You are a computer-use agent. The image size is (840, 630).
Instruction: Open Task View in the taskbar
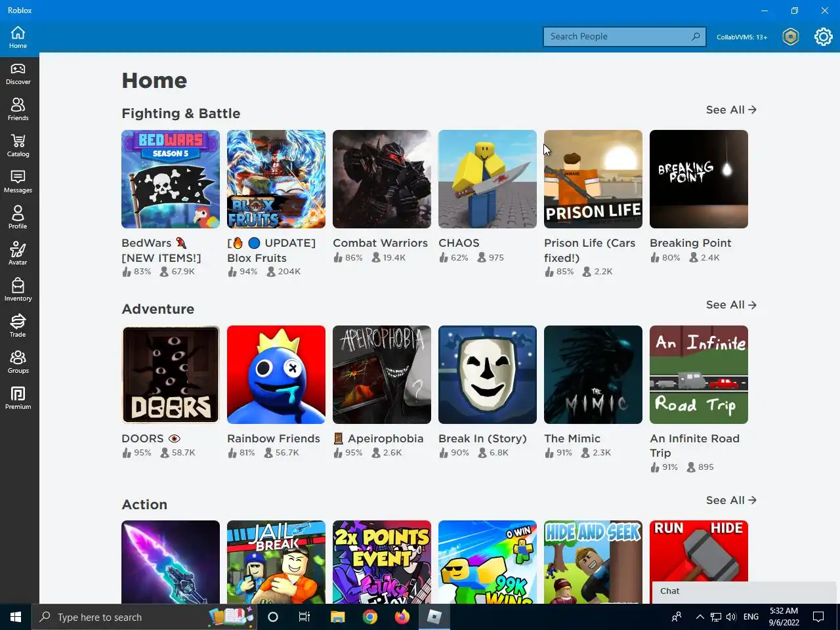click(x=304, y=617)
